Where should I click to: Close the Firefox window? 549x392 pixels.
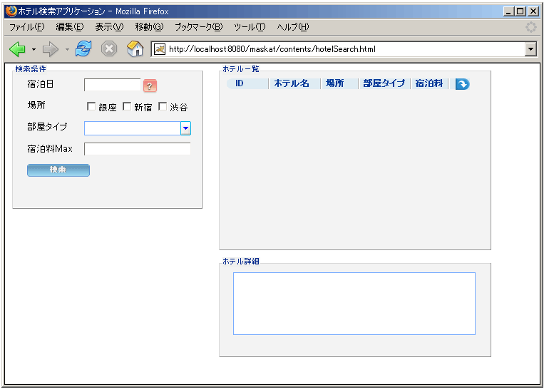[x=533, y=11]
